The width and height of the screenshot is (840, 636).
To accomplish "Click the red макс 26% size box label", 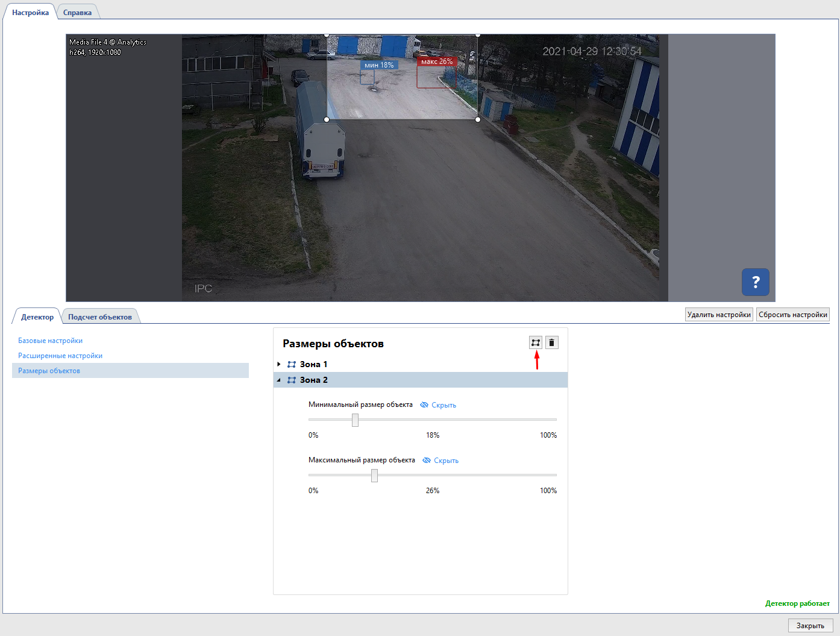I will [437, 61].
